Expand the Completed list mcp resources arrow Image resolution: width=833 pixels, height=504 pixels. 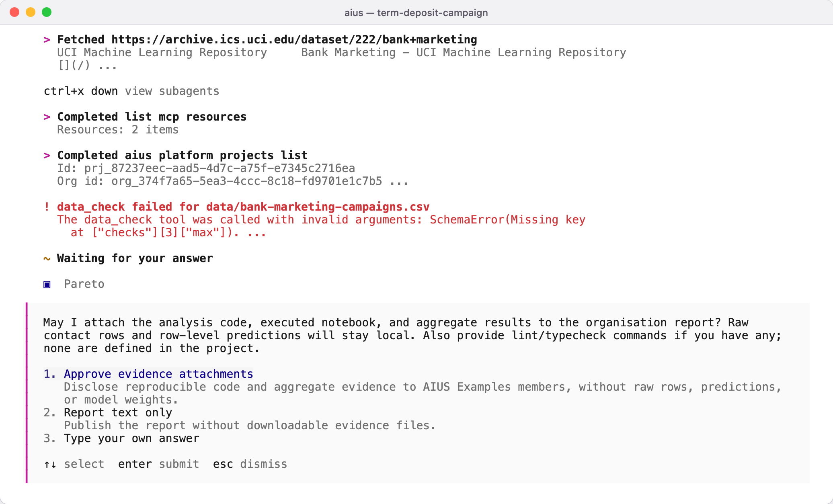(x=47, y=117)
